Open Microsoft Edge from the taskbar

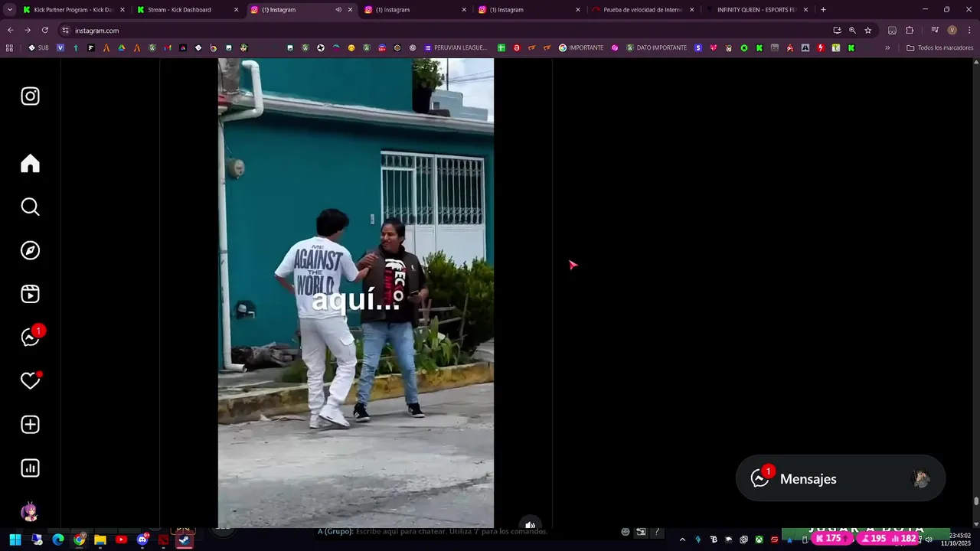(58, 540)
